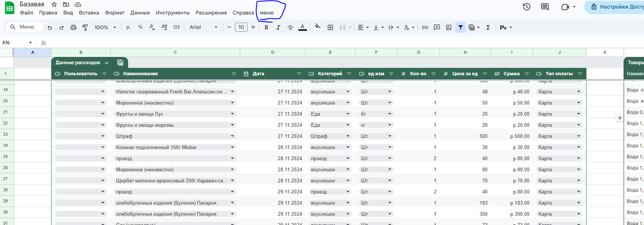Image resolution: width=644 pixels, height=225 pixels.
Task: Go to Google Sheets home icon
Action: [9, 7]
